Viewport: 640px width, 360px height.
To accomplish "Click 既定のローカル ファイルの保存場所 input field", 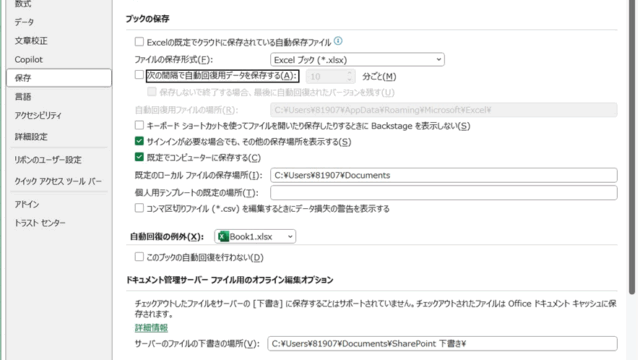I will pyautogui.click(x=444, y=175).
